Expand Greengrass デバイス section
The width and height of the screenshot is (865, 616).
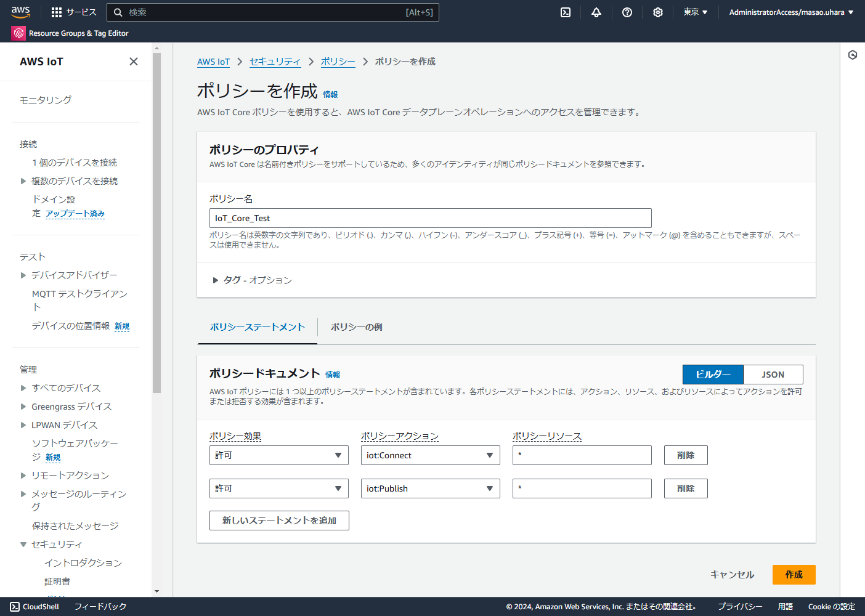pos(23,407)
